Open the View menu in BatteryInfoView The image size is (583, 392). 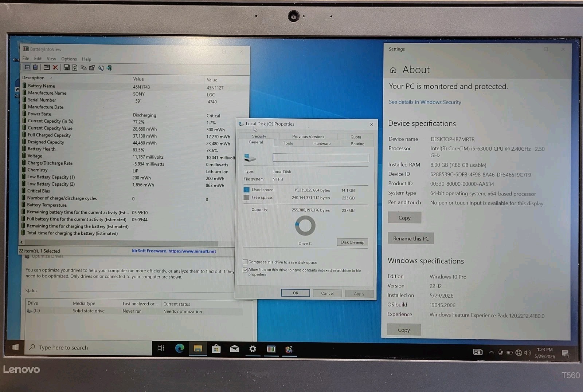pos(51,59)
